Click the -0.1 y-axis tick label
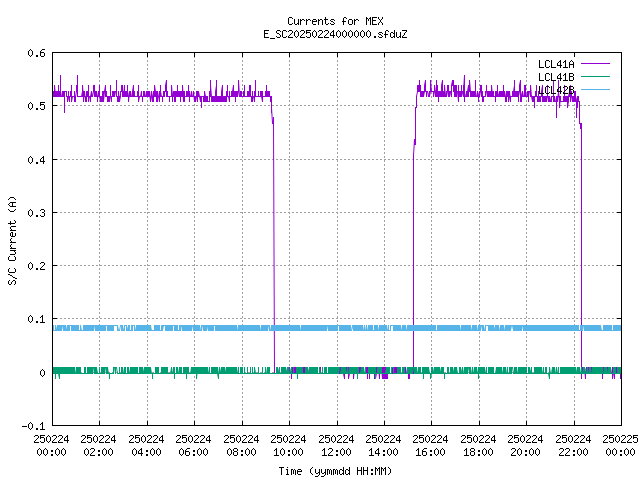This screenshot has height=480, width=640. [33, 426]
